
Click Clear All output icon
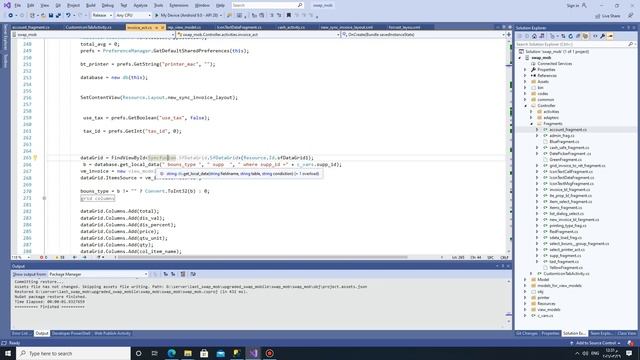[183, 274]
